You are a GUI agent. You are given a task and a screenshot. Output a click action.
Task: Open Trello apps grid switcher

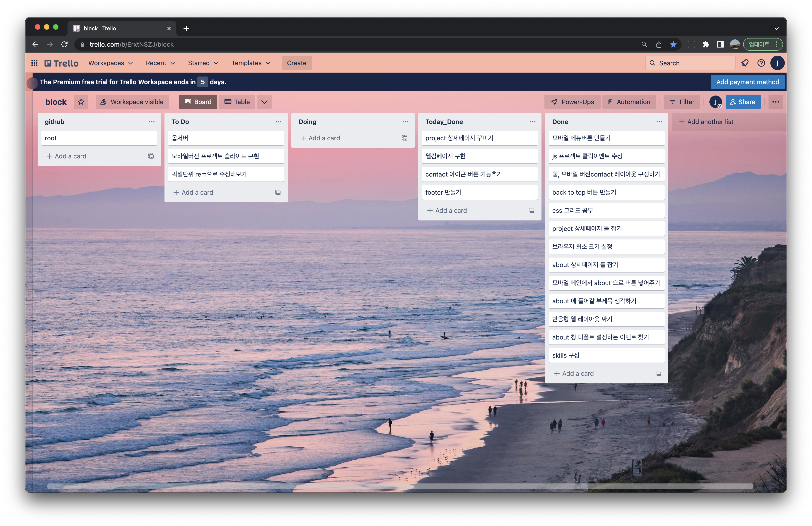(x=34, y=63)
